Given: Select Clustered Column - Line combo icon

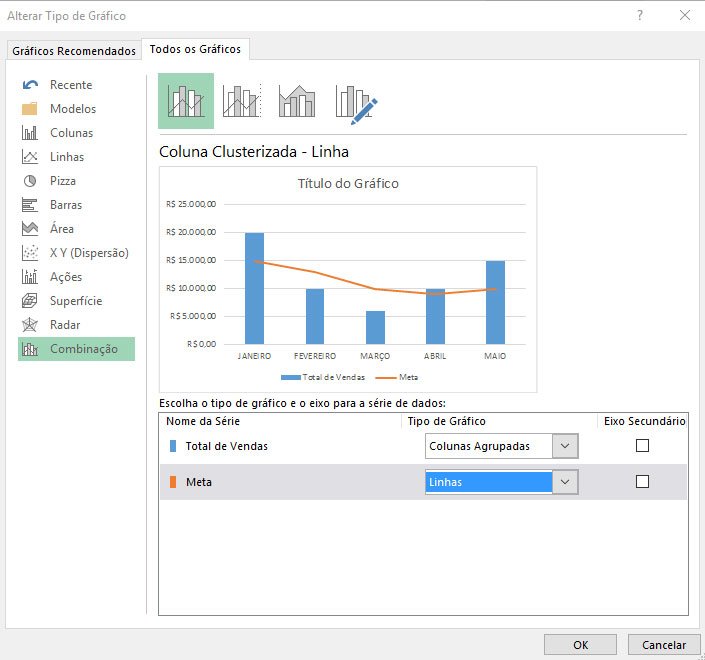Looking at the screenshot, I should [x=186, y=101].
